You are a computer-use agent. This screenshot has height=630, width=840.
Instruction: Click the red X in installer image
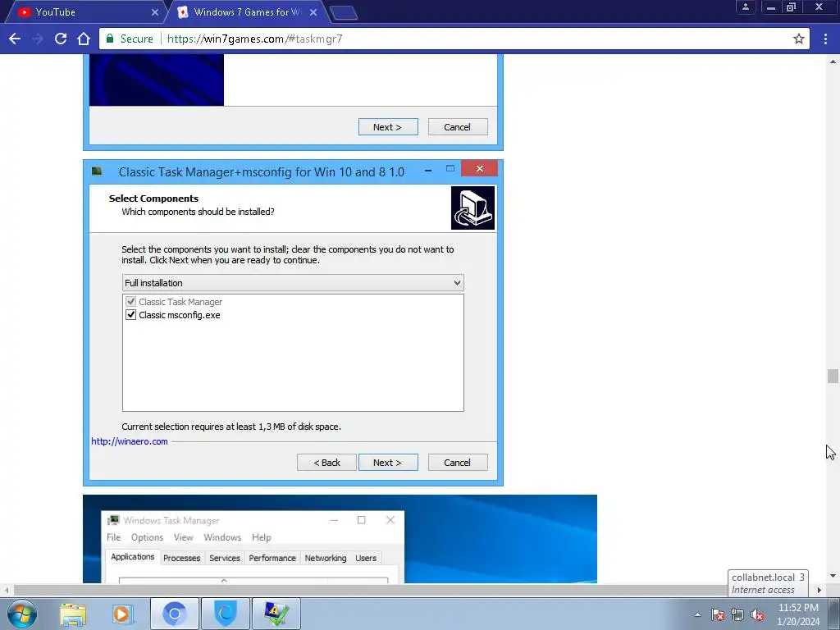479,168
